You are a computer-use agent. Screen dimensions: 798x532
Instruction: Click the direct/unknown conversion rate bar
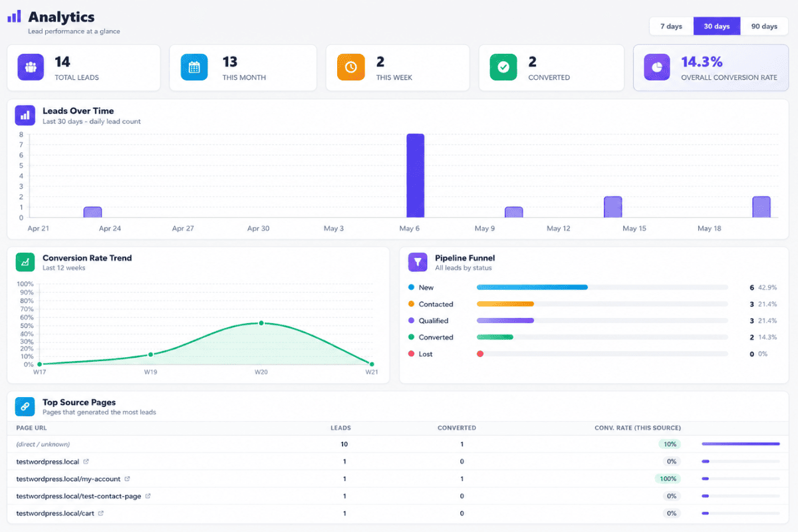pos(741,444)
